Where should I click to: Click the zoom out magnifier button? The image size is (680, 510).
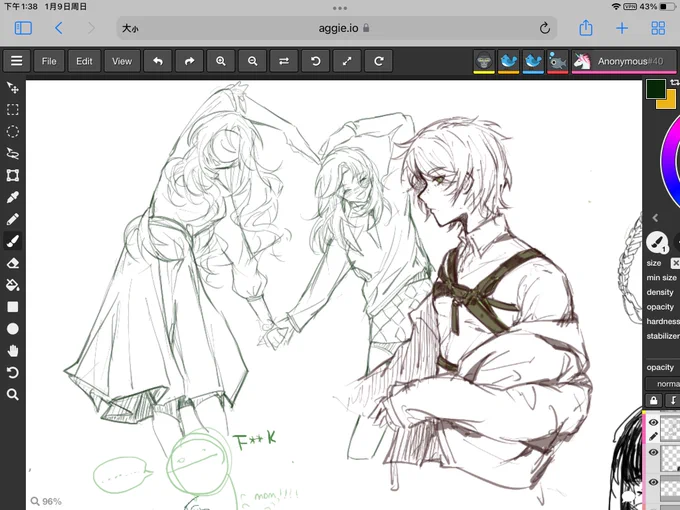pos(252,61)
